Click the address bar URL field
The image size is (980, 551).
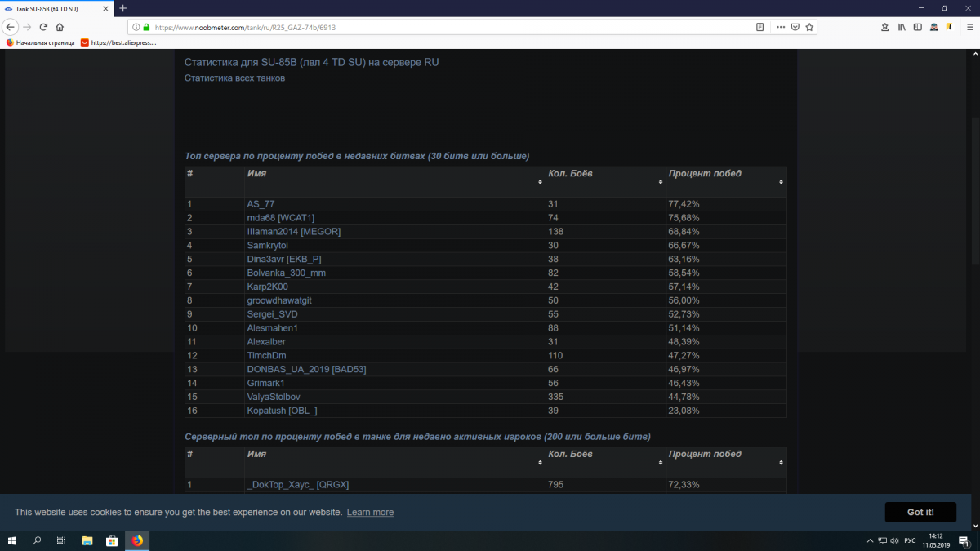coord(449,27)
